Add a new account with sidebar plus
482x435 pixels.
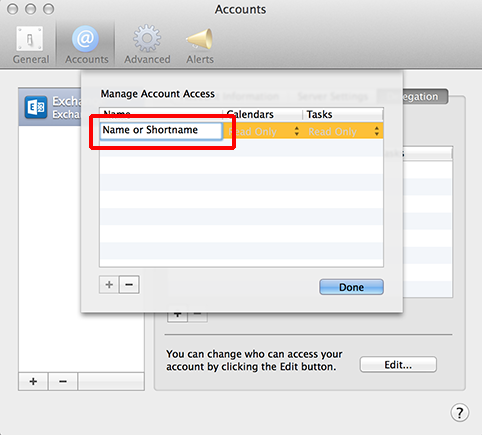(x=33, y=381)
